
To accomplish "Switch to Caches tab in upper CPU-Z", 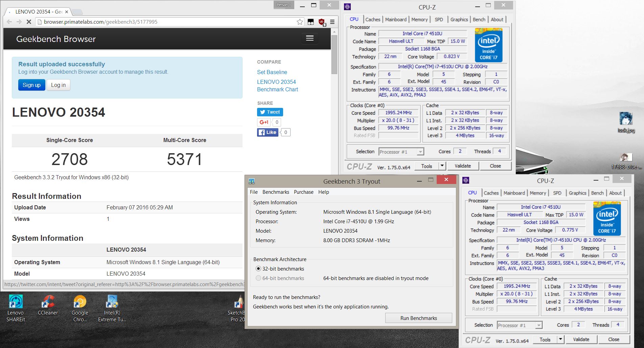I will click(x=373, y=20).
